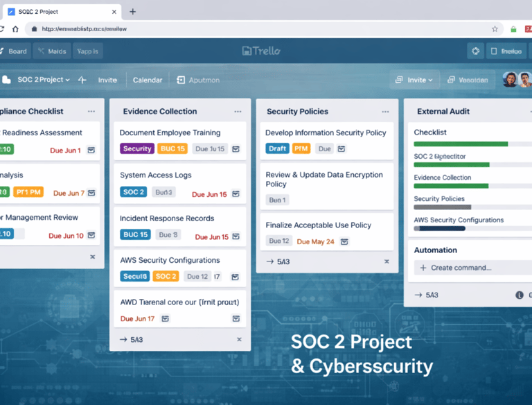Viewport: 532px width, 405px height.
Task: Close Compliance Checklist list footer X
Action: point(92,257)
